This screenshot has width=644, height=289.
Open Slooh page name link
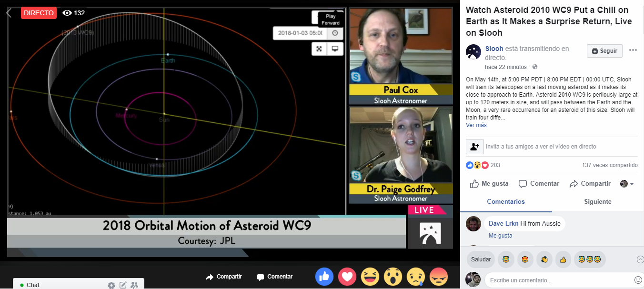pyautogui.click(x=494, y=49)
